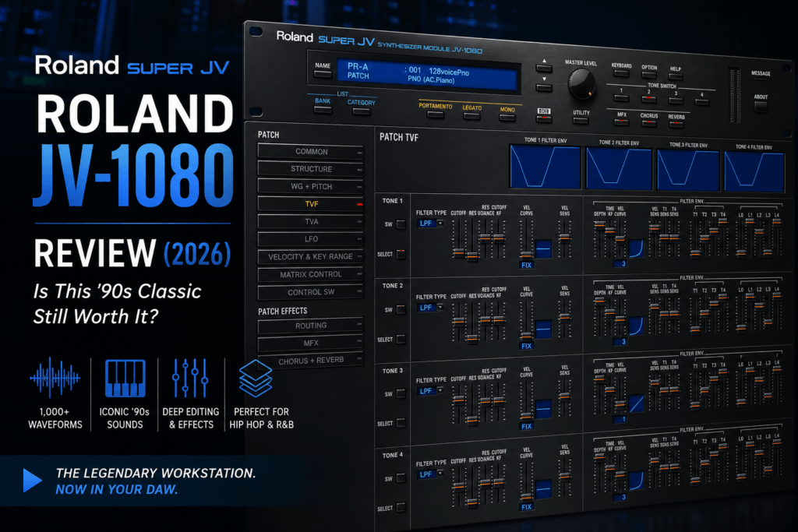Open the Tone 3 filter type LPF dropdown
Viewport: 798px width, 532px height.
pos(430,391)
